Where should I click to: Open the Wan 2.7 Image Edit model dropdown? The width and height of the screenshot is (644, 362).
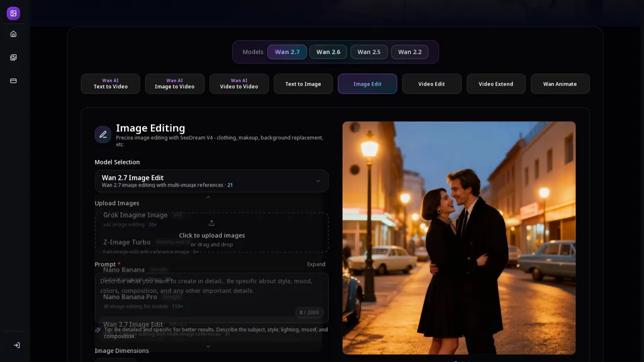coord(211,181)
